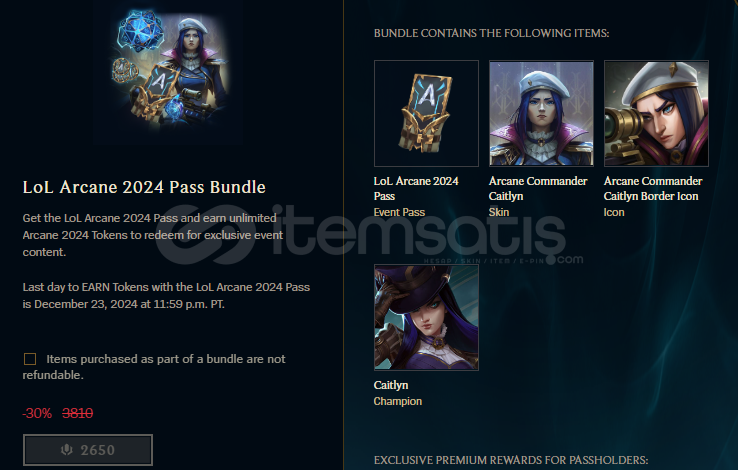Click the Arcane Commander Caitlyn Border Icon label
738x470 pixels.
(x=653, y=189)
